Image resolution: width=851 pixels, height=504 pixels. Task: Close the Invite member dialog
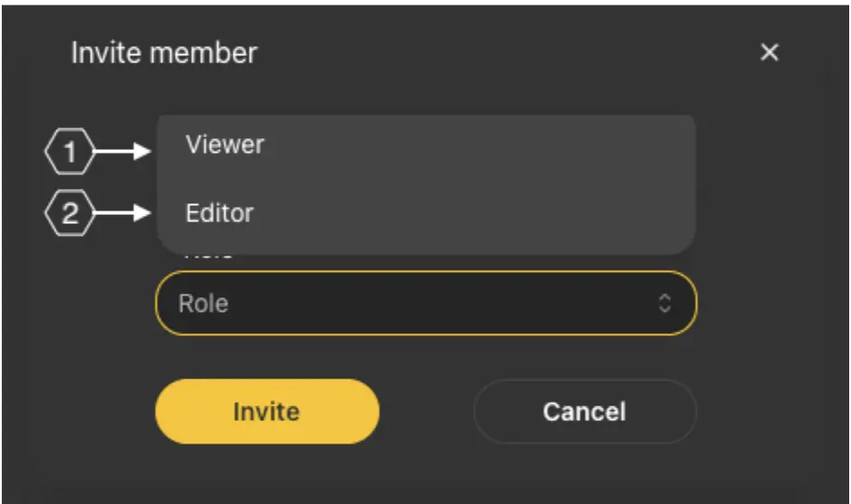pos(769,53)
